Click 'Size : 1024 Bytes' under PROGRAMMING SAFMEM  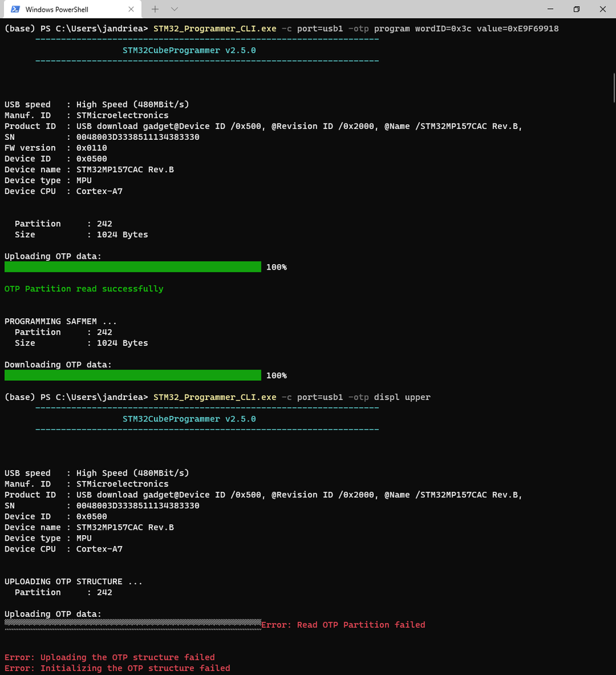point(81,343)
